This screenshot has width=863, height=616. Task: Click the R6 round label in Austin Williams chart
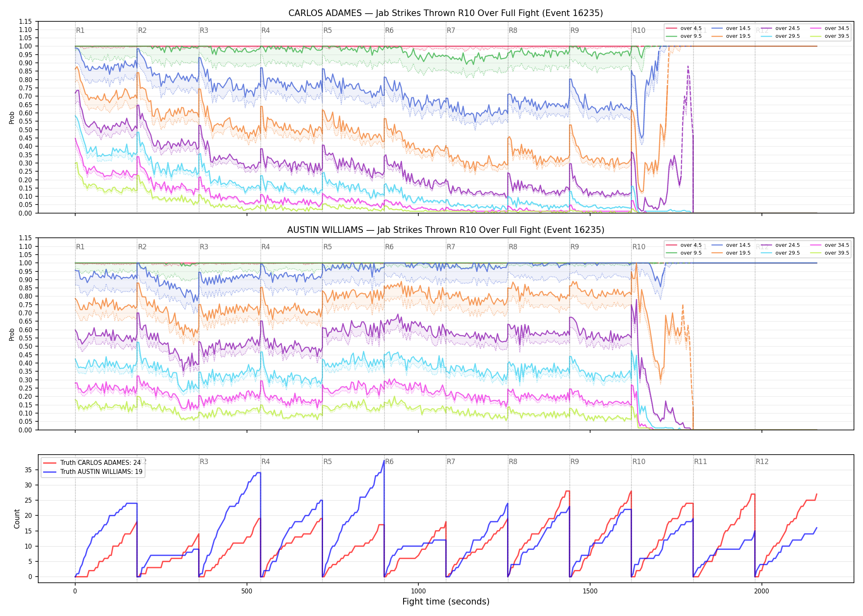click(389, 247)
